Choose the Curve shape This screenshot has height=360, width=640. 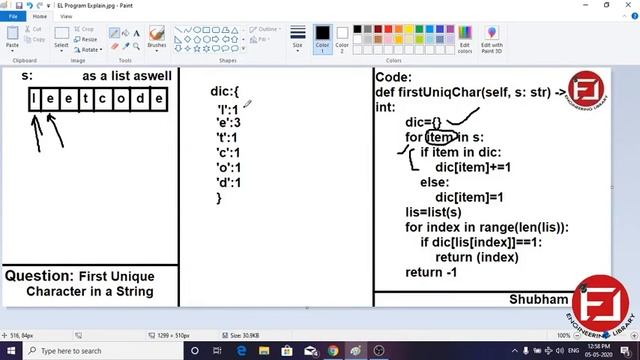tap(187, 30)
